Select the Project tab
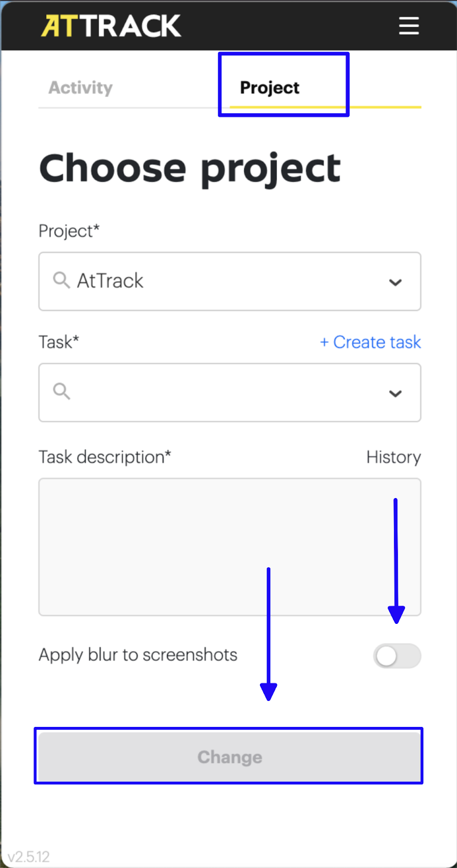 270,87
